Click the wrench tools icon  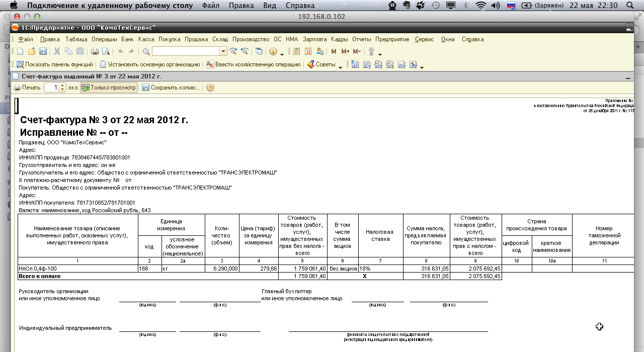[372, 51]
